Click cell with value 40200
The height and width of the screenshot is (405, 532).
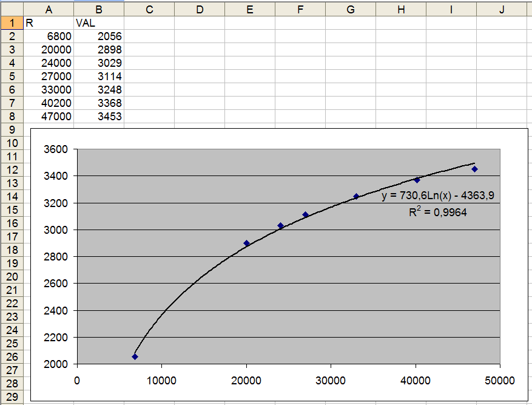(49, 103)
